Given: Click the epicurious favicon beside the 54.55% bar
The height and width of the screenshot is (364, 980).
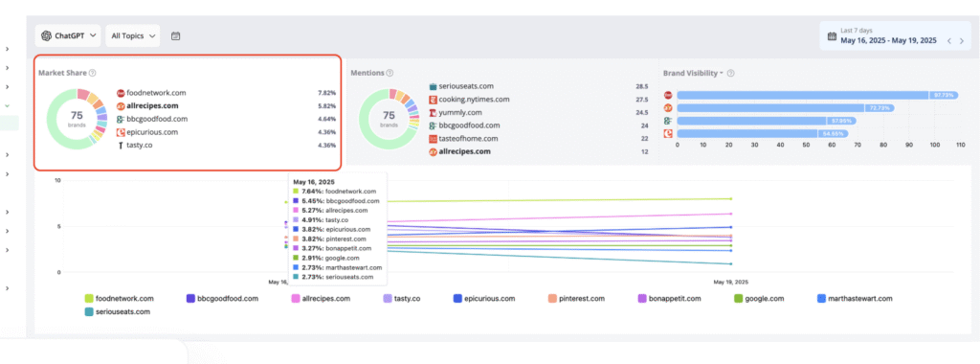Looking at the screenshot, I should click(x=667, y=133).
